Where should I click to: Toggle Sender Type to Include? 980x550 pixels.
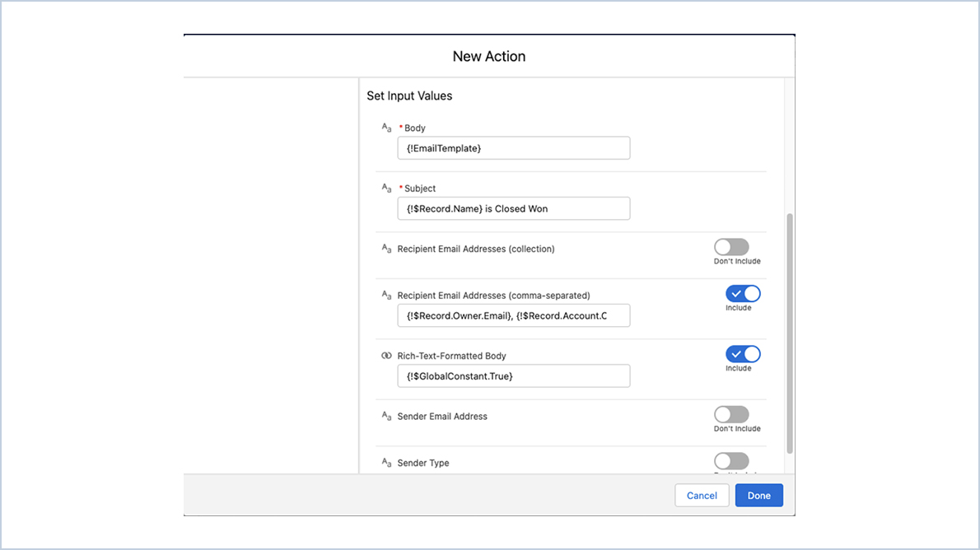pos(731,461)
